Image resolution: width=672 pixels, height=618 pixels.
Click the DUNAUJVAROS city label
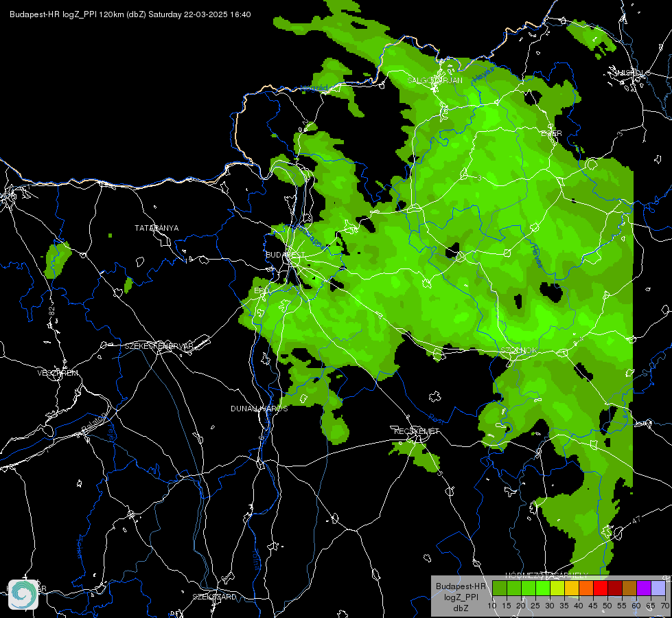click(x=259, y=409)
